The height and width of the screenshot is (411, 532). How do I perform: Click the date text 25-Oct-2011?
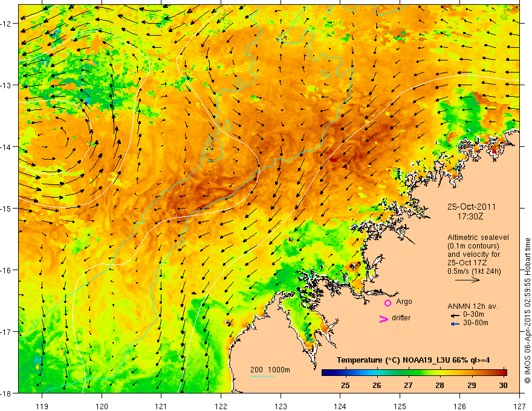click(472, 207)
